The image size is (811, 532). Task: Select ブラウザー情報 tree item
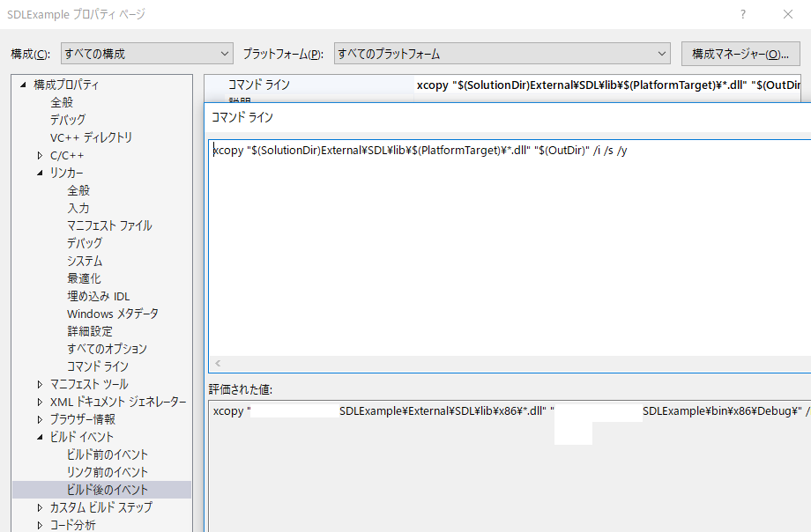(x=83, y=419)
